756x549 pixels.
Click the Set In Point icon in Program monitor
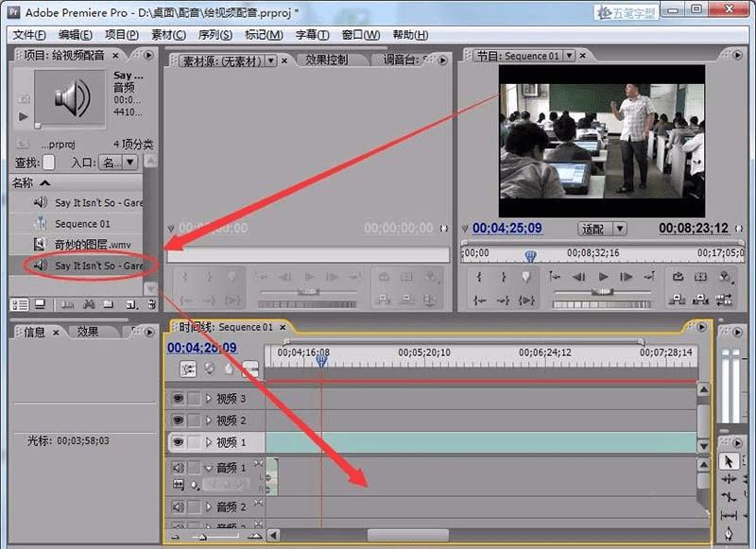[x=479, y=277]
